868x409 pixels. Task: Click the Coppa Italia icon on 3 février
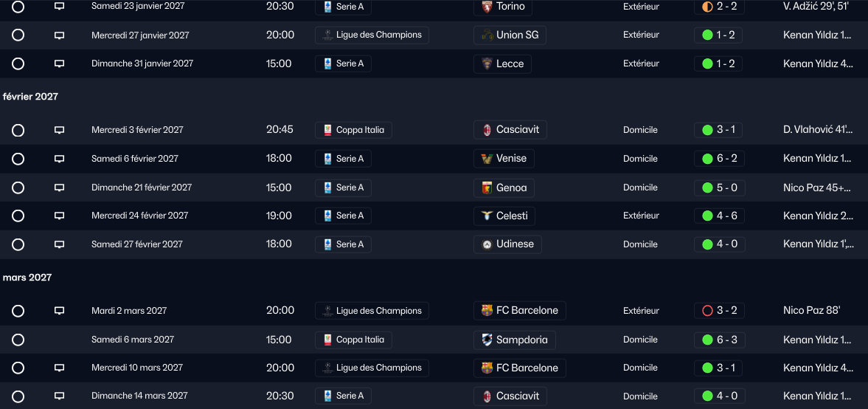[x=327, y=130]
